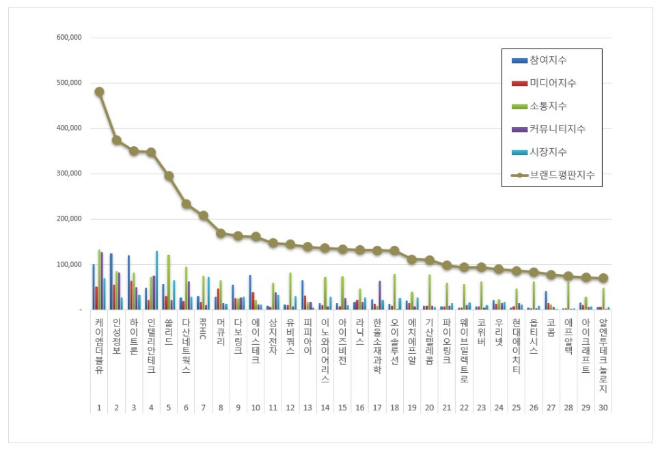The width and height of the screenshot is (660, 450).
Task: Click the 600,000 y-axis label
Action: [x=67, y=37]
